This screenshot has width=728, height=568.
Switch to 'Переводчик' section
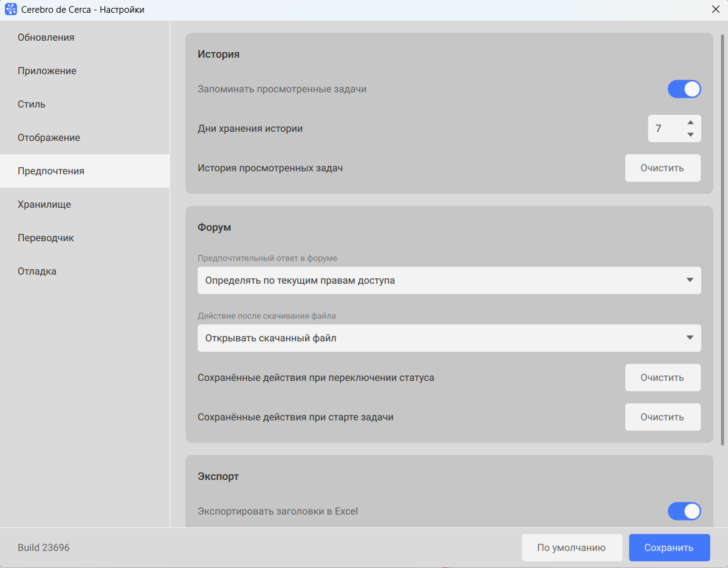click(46, 238)
